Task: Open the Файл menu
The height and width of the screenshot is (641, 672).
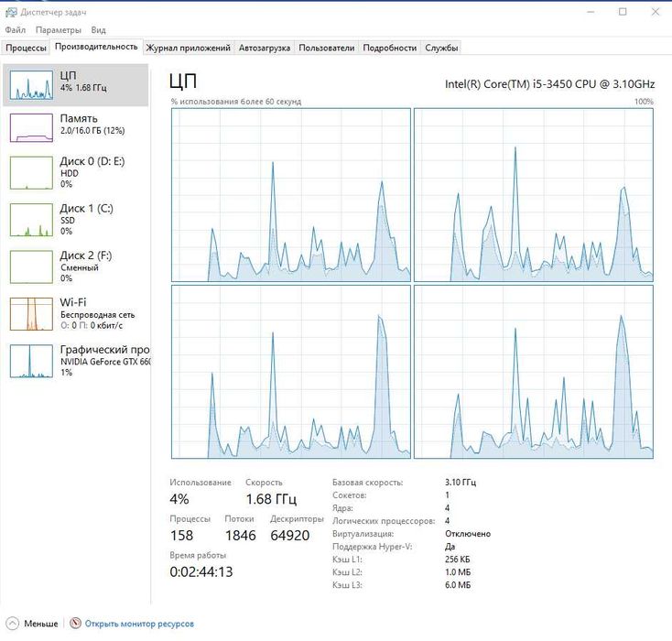Action: click(15, 30)
